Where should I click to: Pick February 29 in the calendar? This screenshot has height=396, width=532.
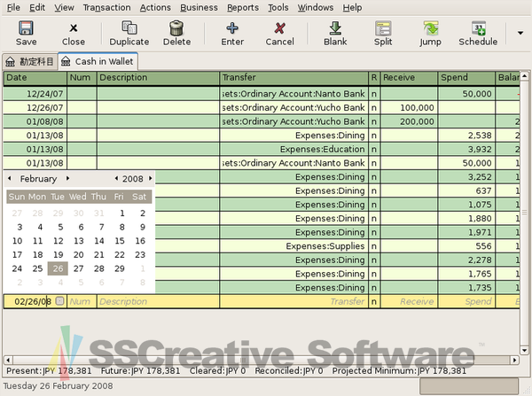tap(120, 268)
